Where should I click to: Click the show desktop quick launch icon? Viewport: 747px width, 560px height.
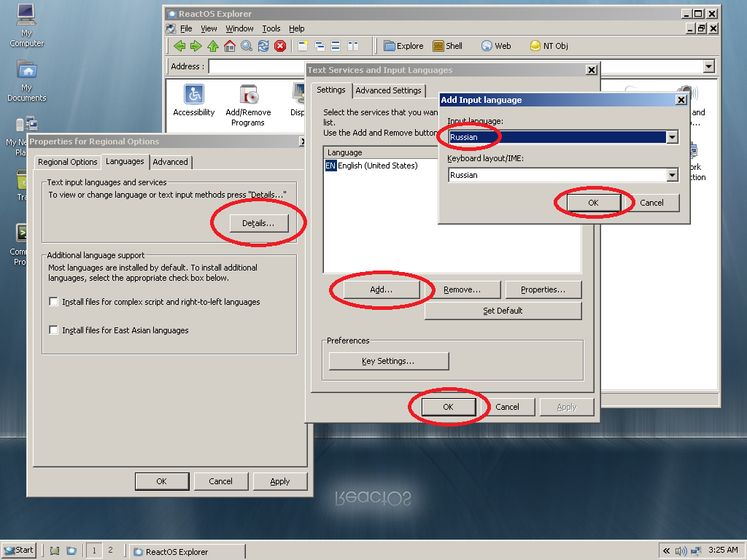click(x=55, y=551)
